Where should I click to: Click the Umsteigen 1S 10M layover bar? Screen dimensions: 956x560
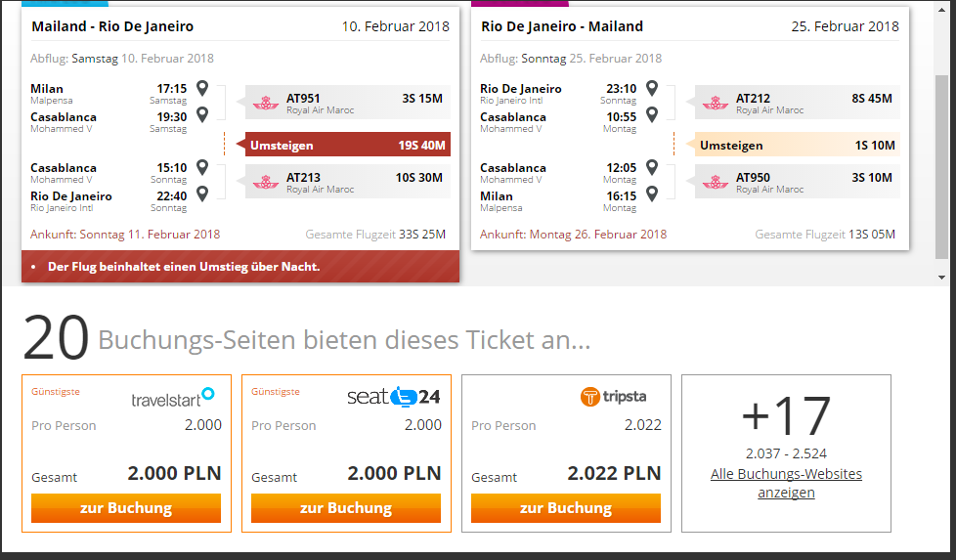pyautogui.click(x=797, y=145)
